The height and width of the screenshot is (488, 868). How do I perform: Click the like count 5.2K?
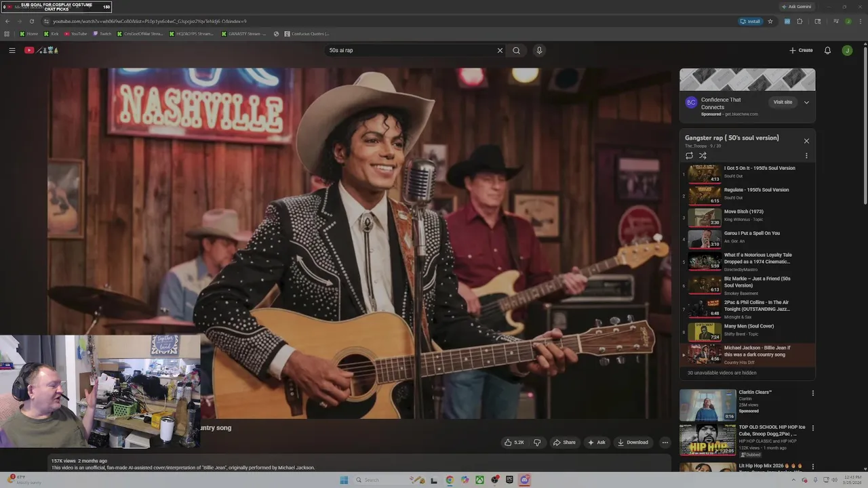pyautogui.click(x=519, y=443)
